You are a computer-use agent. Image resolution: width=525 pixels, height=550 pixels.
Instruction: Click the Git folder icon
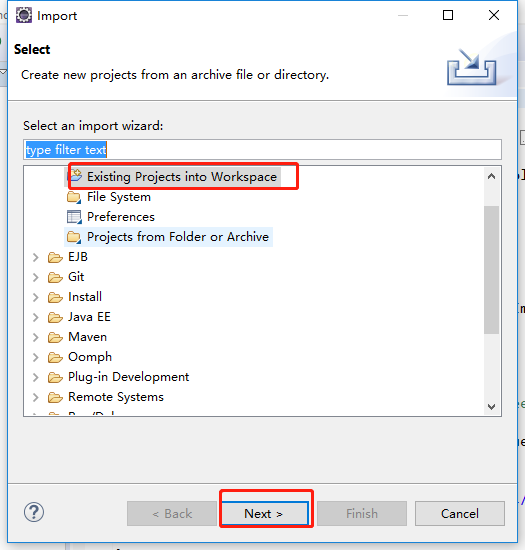(55, 277)
